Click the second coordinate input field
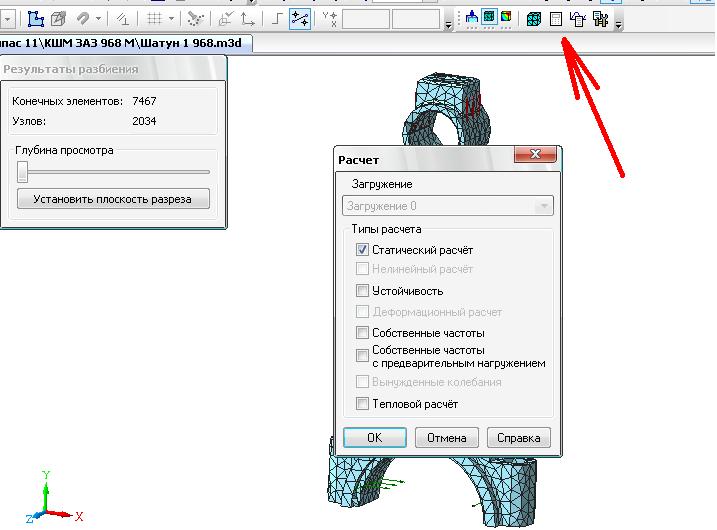717x530 pixels. (x=416, y=20)
